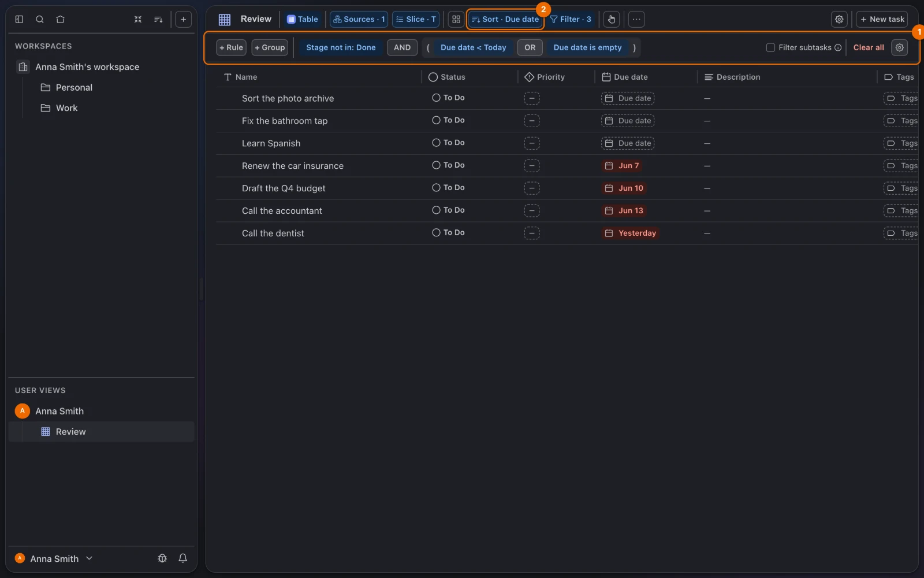Screen dimensions: 924x578
Task: Open the Personal folder
Action: (x=74, y=87)
